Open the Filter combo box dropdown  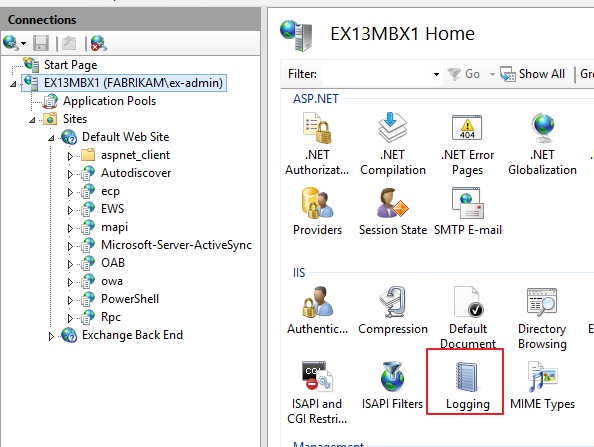click(436, 74)
